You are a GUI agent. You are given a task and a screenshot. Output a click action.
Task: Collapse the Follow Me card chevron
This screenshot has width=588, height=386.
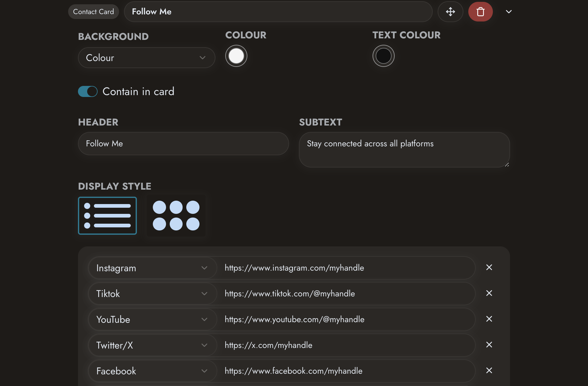509,12
